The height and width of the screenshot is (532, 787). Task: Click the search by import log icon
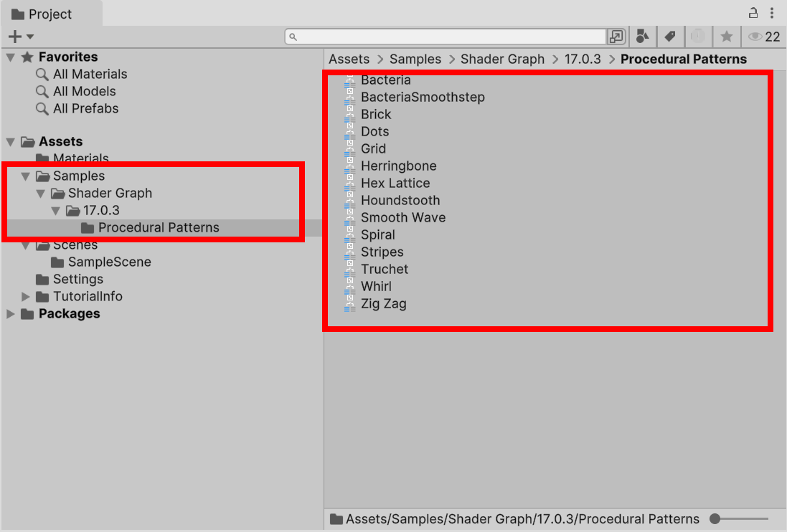coord(697,37)
